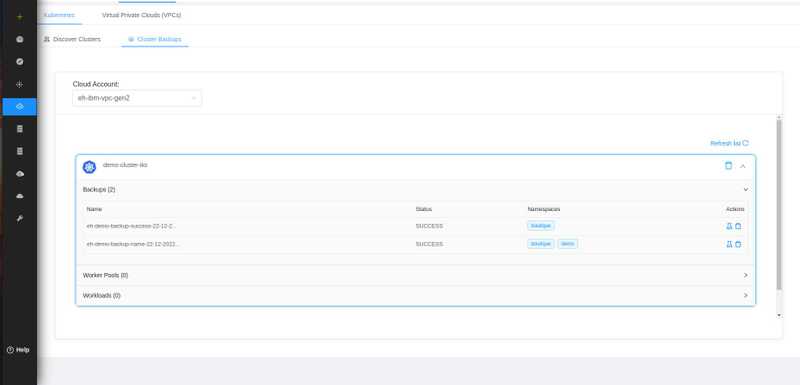This screenshot has width=800, height=385.
Task: Click the Name column header
Action: click(x=94, y=209)
